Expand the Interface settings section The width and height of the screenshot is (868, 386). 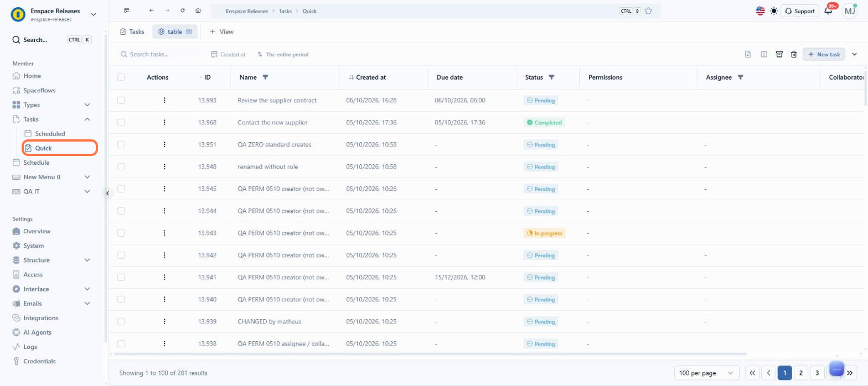(87, 289)
